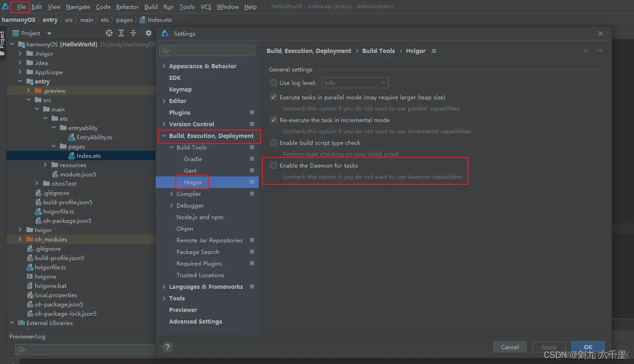The height and width of the screenshot is (364, 634).
Task: Click the Settings search field
Action: [207, 50]
